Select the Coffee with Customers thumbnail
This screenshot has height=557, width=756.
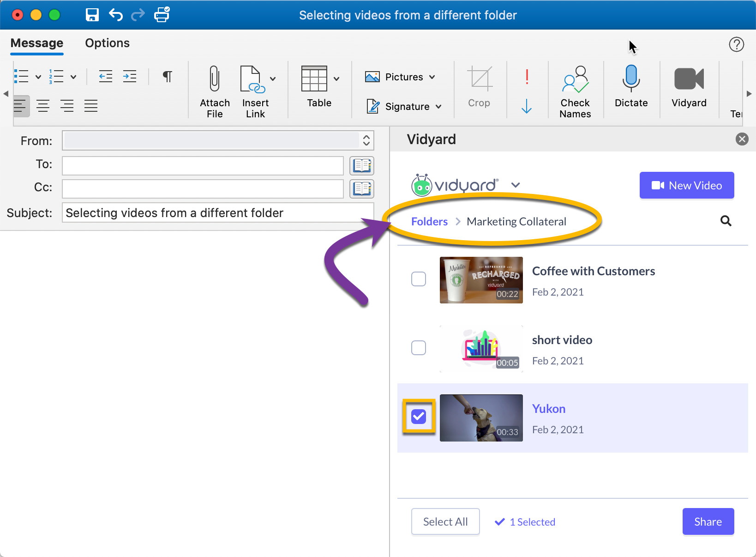coord(481,280)
